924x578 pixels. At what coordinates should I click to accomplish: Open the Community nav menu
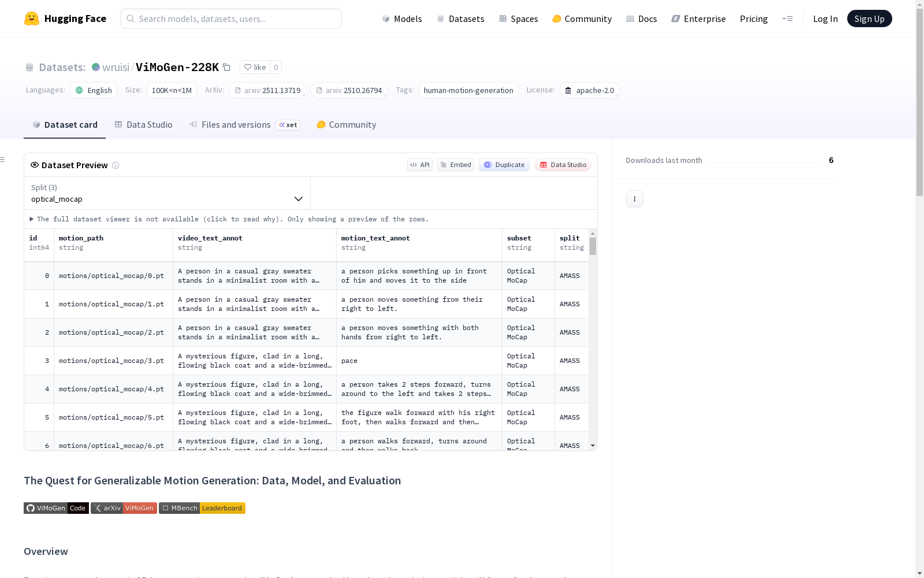[582, 18]
